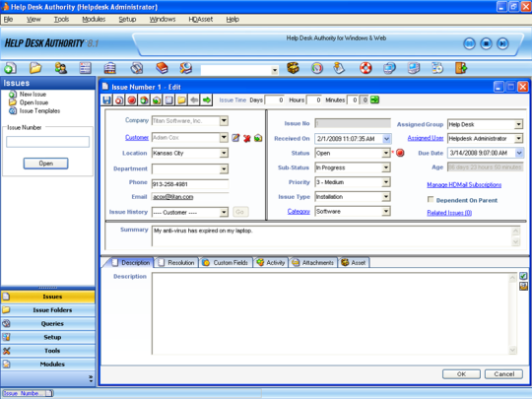Click the yellow folder icon in issue toolbar
The height and width of the screenshot is (399, 532).
[x=181, y=100]
